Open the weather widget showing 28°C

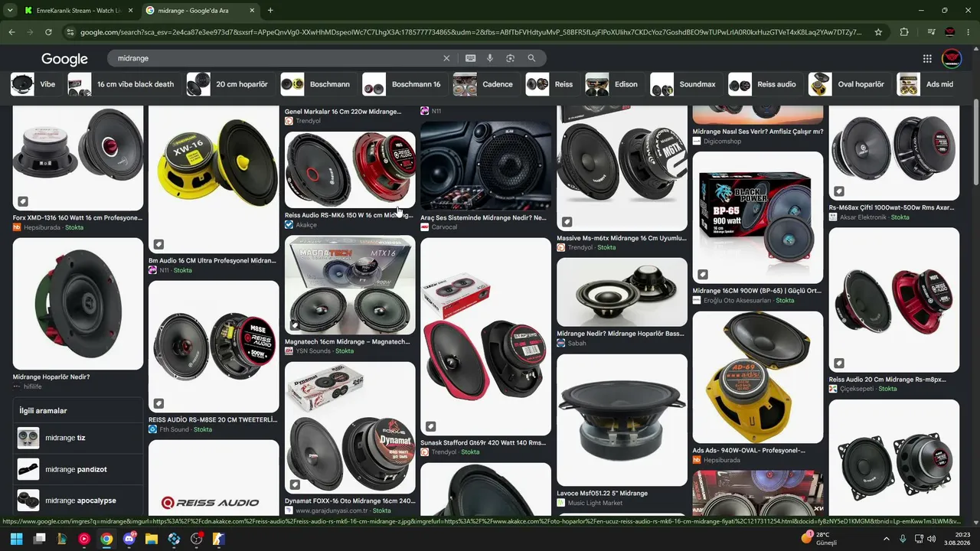click(819, 539)
